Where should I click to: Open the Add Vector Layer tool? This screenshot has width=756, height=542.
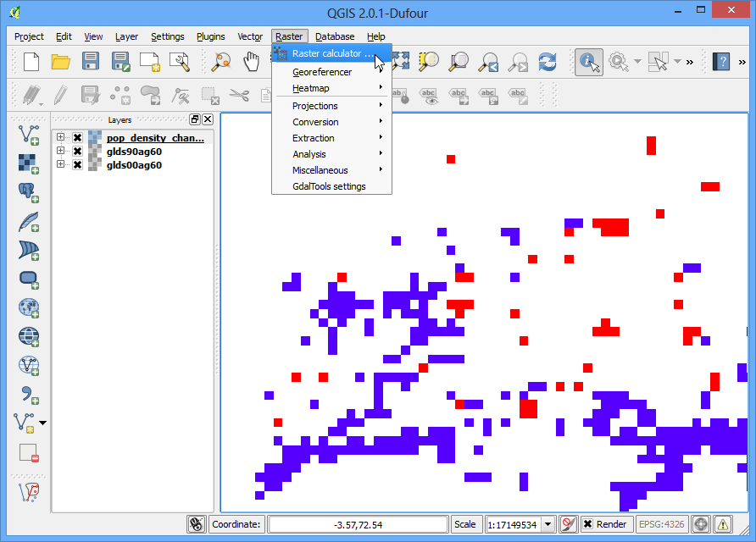click(x=29, y=135)
